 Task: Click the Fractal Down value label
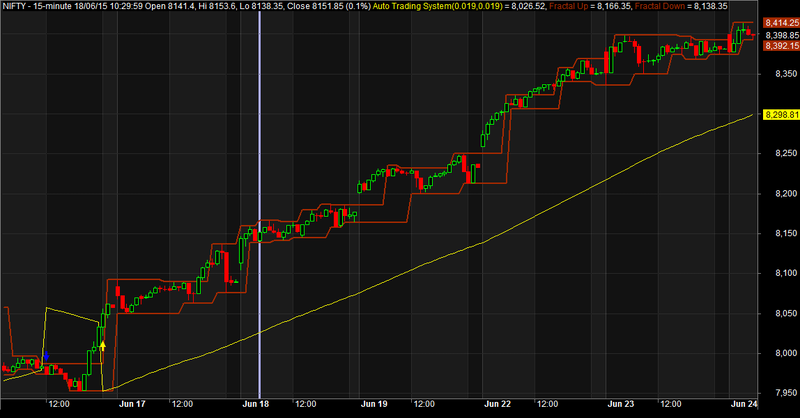click(x=681, y=6)
